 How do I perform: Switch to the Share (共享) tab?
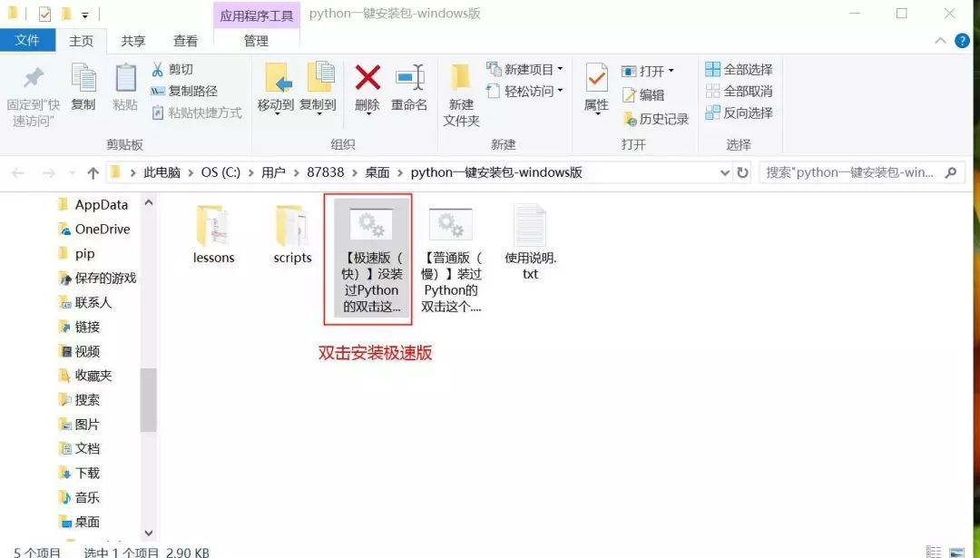133,41
